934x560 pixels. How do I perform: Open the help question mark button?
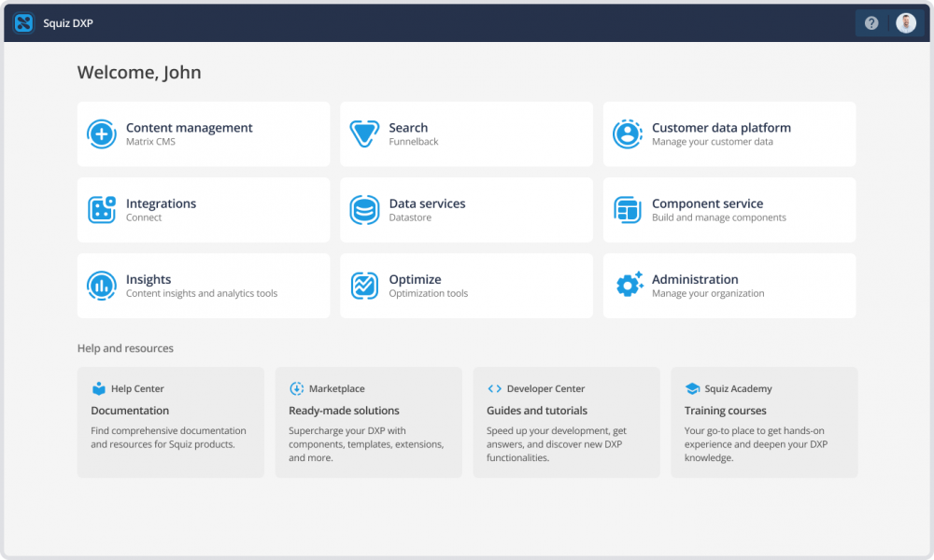tap(871, 21)
